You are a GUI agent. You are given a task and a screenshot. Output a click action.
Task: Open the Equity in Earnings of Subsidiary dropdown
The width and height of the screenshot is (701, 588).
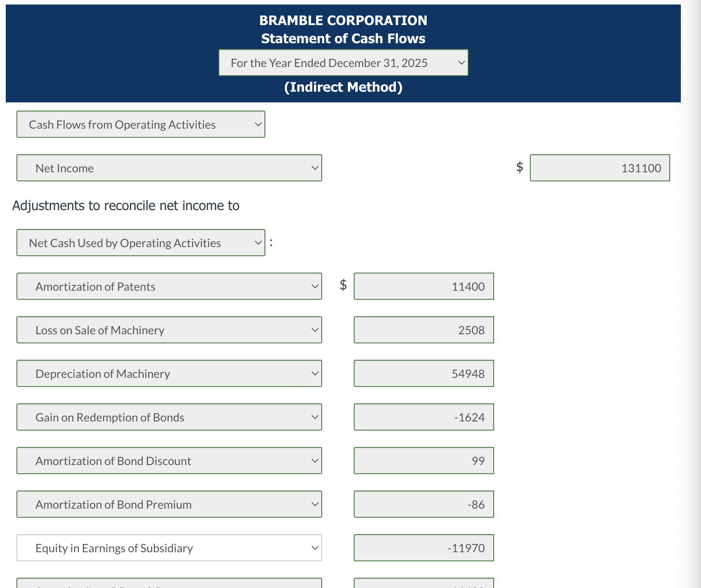click(x=169, y=548)
